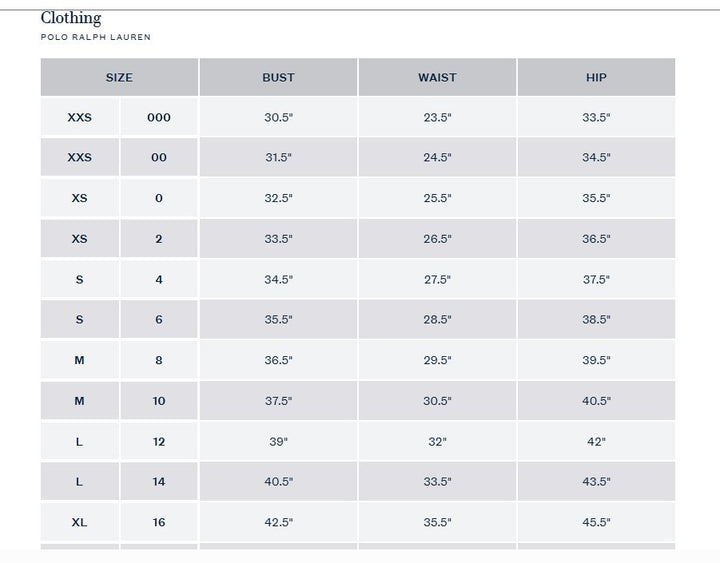
Task: Click the bust value 42.5" for size 16
Action: 278,522
